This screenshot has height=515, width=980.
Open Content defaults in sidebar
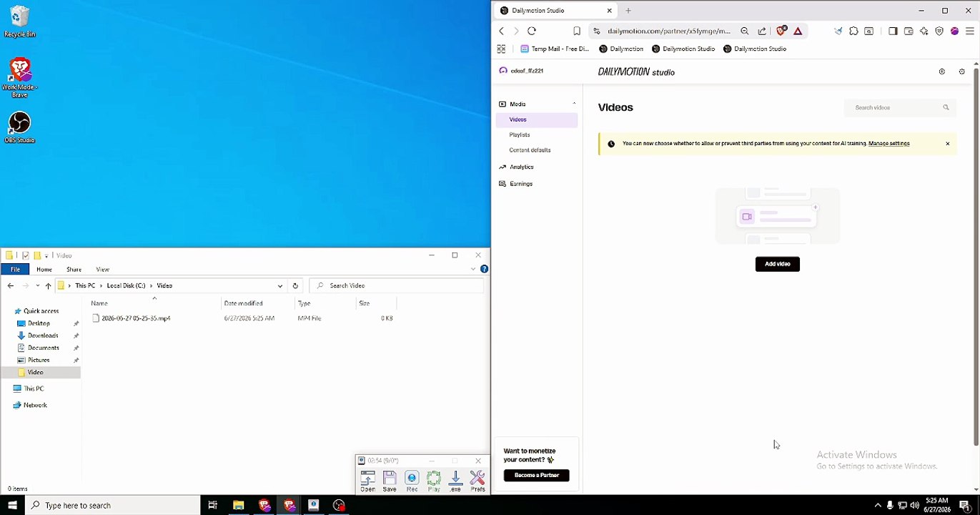pos(530,150)
